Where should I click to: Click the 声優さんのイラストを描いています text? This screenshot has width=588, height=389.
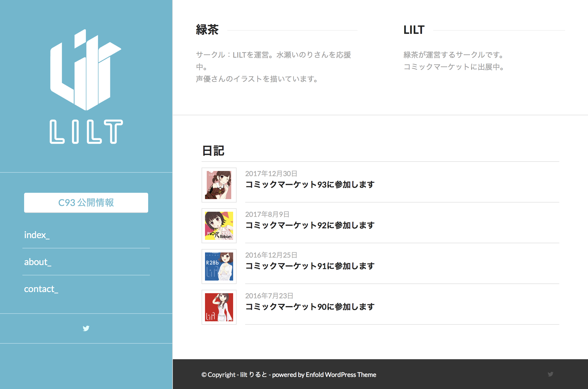tap(257, 79)
